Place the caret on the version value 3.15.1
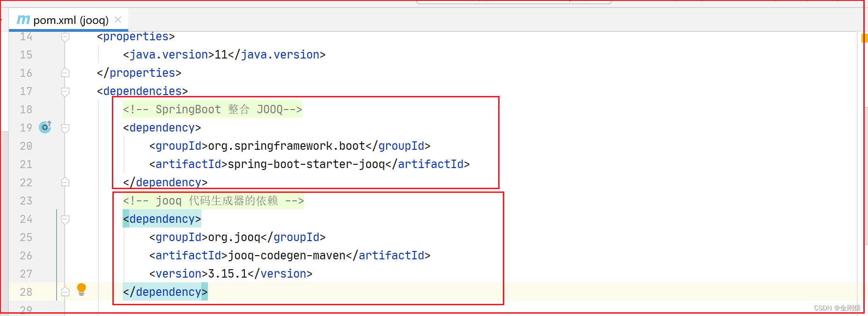This screenshot has height=316, width=868. (228, 273)
